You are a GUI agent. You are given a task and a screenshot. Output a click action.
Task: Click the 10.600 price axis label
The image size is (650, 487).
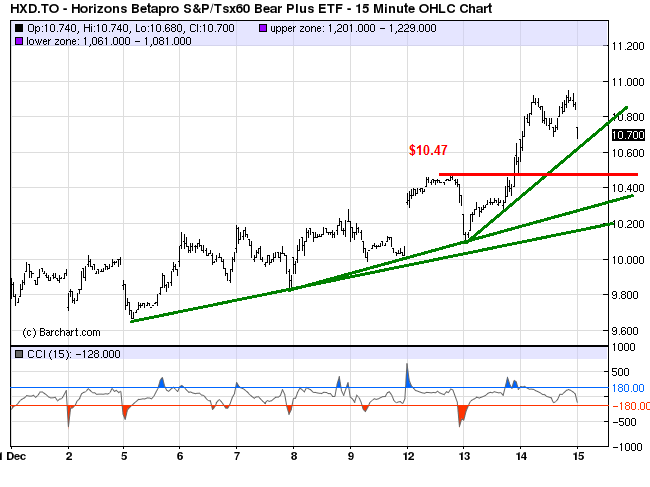[628, 153]
